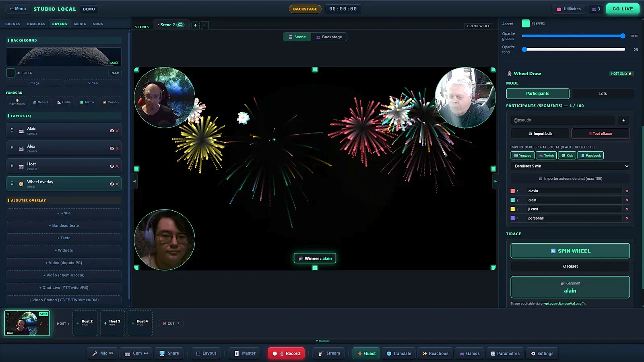The width and height of the screenshot is (644, 362).
Task: Open the Games panel
Action: [469, 354]
